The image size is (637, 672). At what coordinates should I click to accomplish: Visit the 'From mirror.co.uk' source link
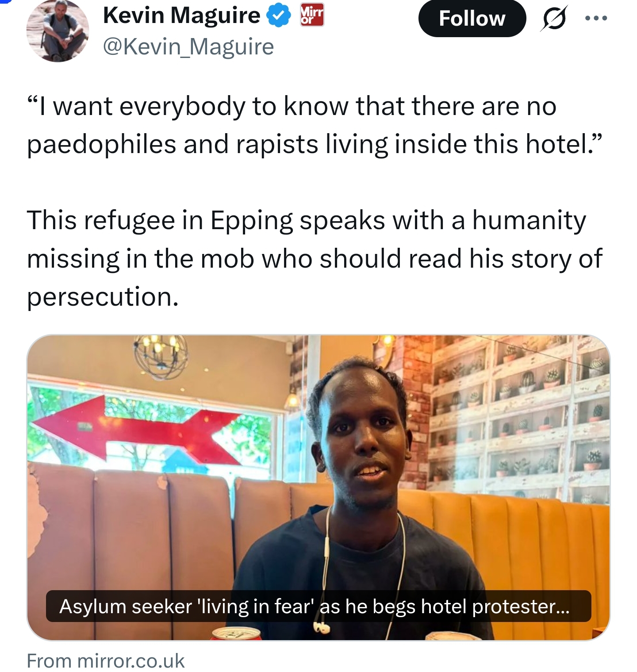[106, 661]
